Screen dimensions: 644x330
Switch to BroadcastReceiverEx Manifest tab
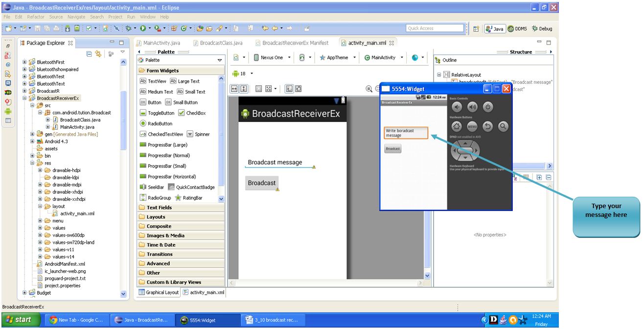point(292,43)
